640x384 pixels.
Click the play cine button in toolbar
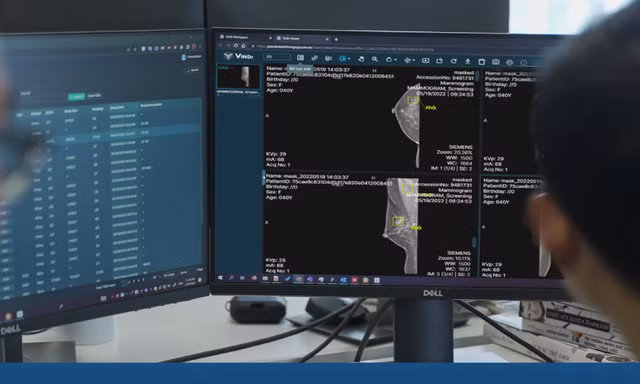coord(425,60)
